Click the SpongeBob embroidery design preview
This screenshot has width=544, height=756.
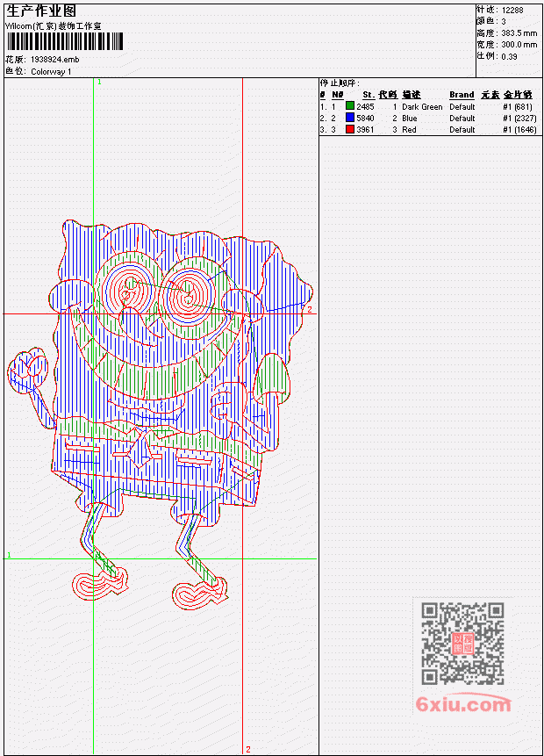click(160, 415)
